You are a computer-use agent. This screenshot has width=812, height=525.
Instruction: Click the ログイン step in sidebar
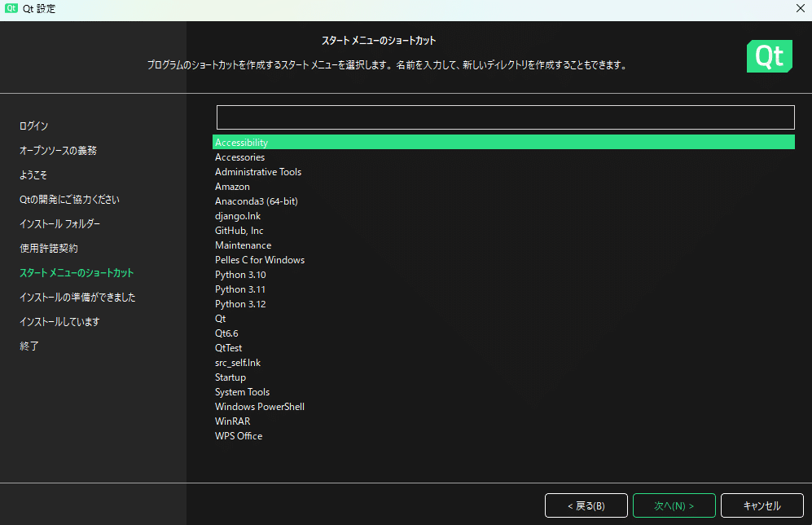(33, 126)
